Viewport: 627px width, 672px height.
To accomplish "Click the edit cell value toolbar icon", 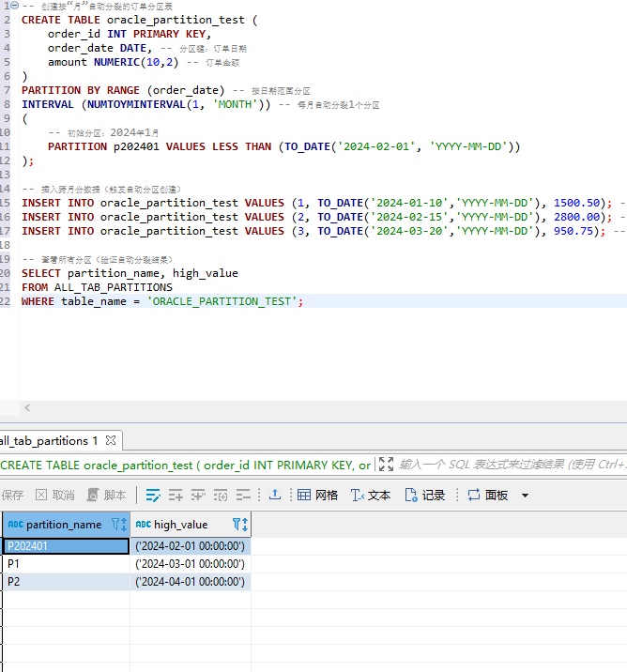I will pos(153,495).
